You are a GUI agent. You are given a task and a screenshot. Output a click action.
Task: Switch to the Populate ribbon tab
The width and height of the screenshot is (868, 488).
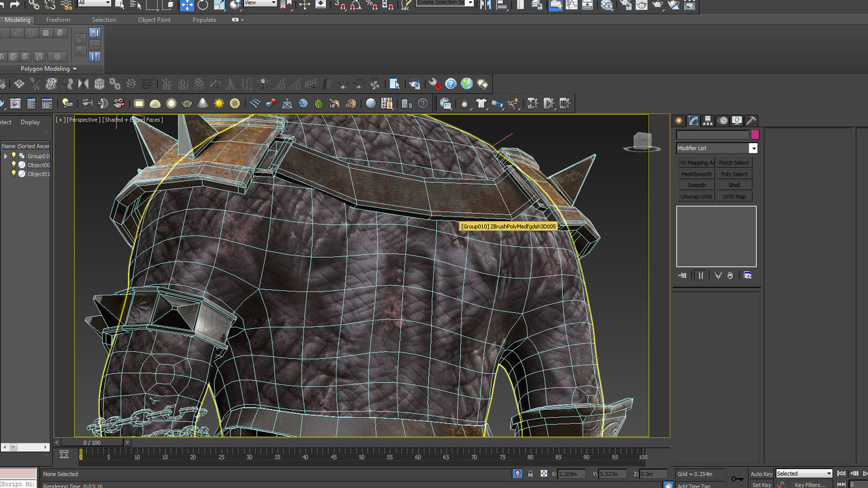pos(204,20)
